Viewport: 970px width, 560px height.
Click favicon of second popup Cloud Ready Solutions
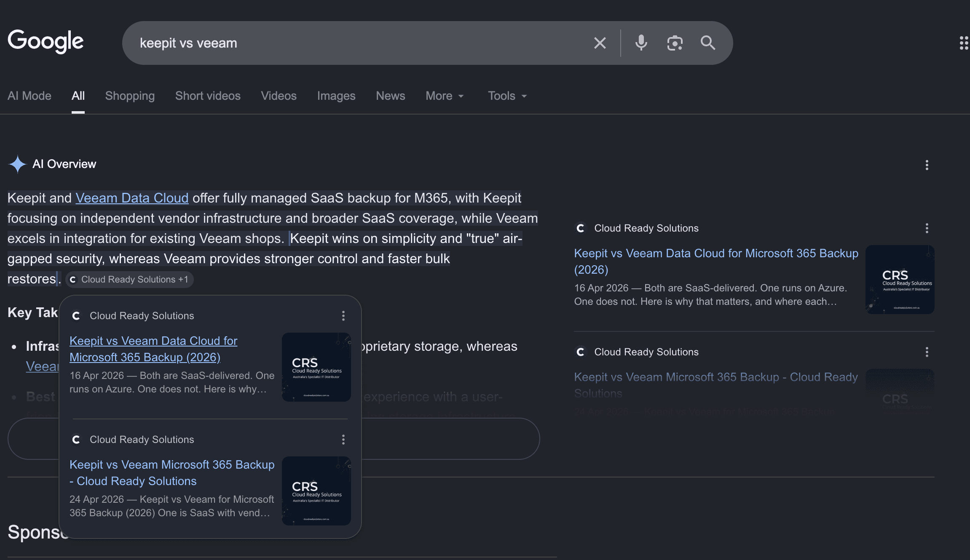click(76, 440)
